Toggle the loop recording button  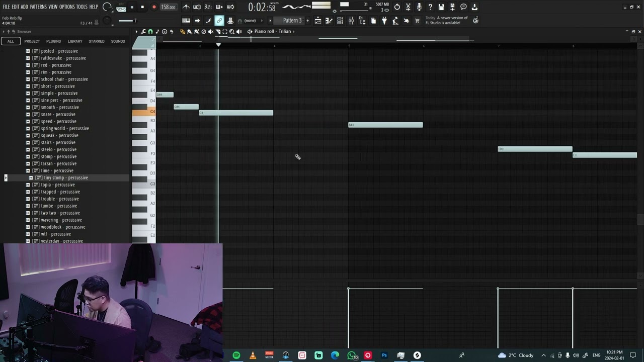point(230,7)
